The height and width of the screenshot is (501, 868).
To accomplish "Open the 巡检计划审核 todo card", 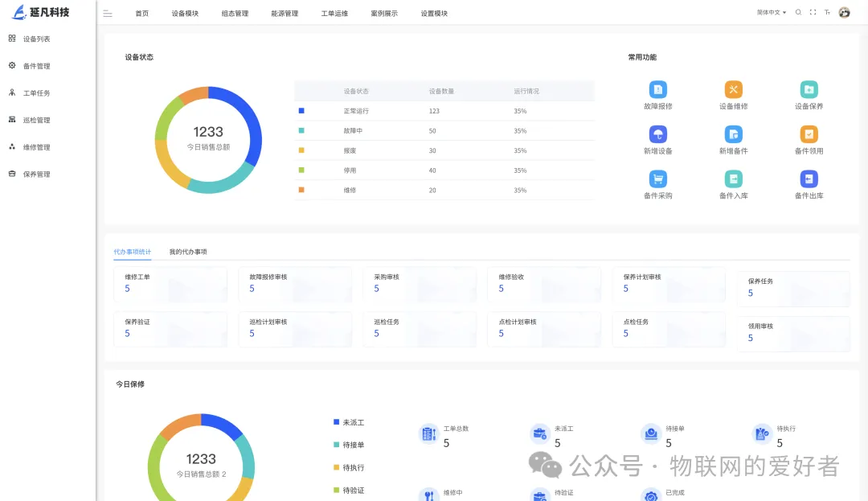I will (x=295, y=330).
